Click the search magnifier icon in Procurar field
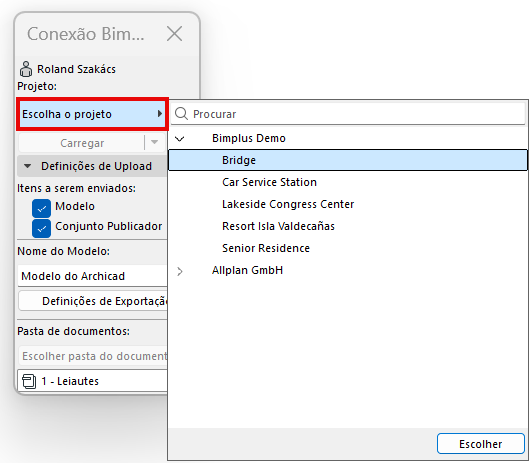Screen dimensions: 531x463 pos(182,114)
